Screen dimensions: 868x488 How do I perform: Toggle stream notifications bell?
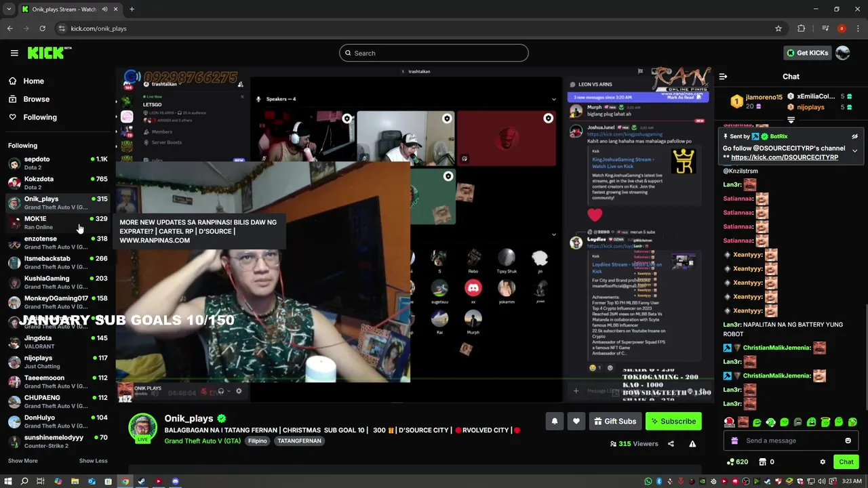554,422
